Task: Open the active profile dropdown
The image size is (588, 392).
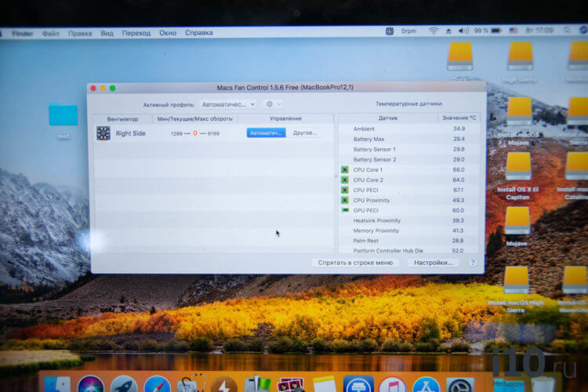Action: (228, 104)
